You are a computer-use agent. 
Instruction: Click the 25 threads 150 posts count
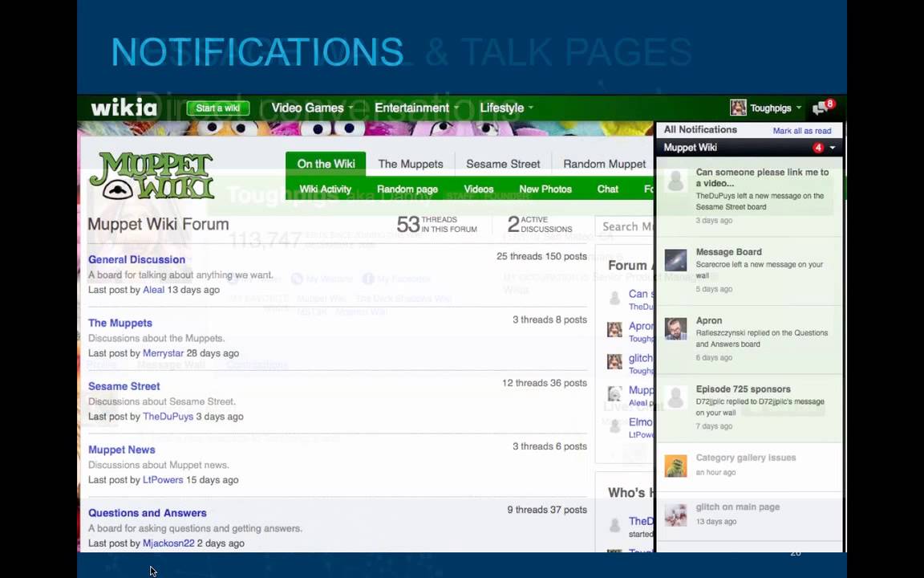(541, 257)
